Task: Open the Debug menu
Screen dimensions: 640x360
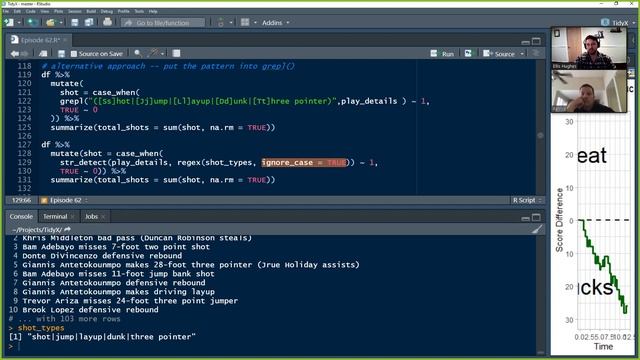Action: click(107, 11)
